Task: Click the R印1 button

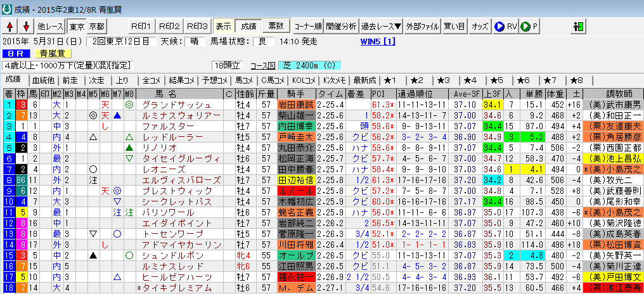Action: [x=141, y=27]
